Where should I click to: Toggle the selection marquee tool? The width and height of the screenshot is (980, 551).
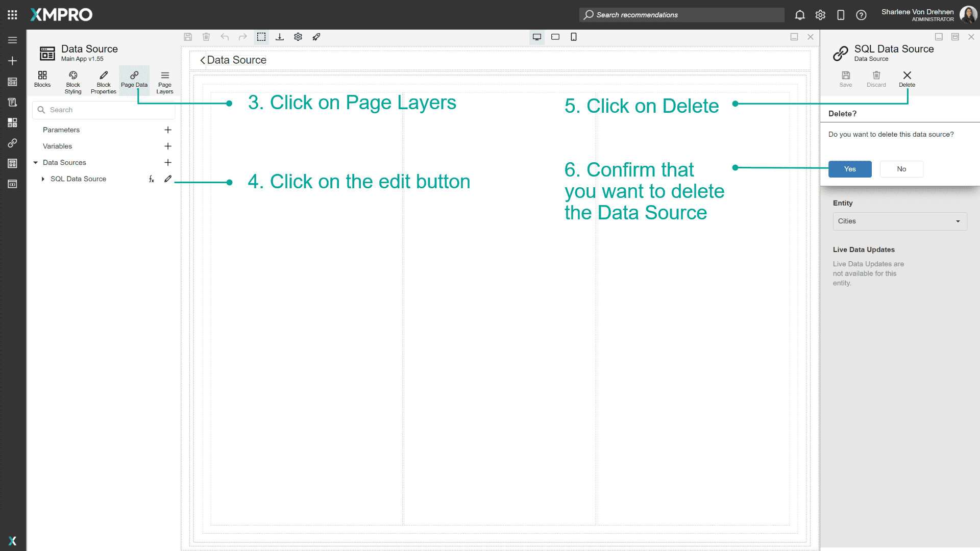pos(261,37)
